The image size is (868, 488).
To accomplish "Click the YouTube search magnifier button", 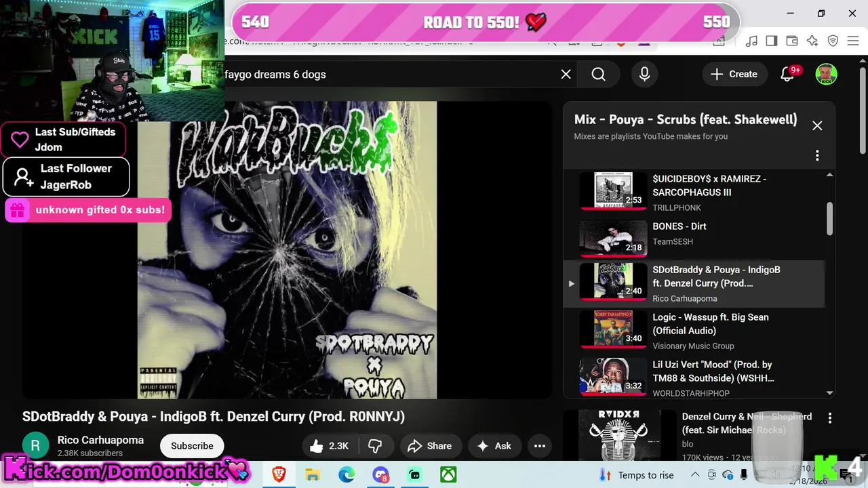I will click(x=598, y=75).
